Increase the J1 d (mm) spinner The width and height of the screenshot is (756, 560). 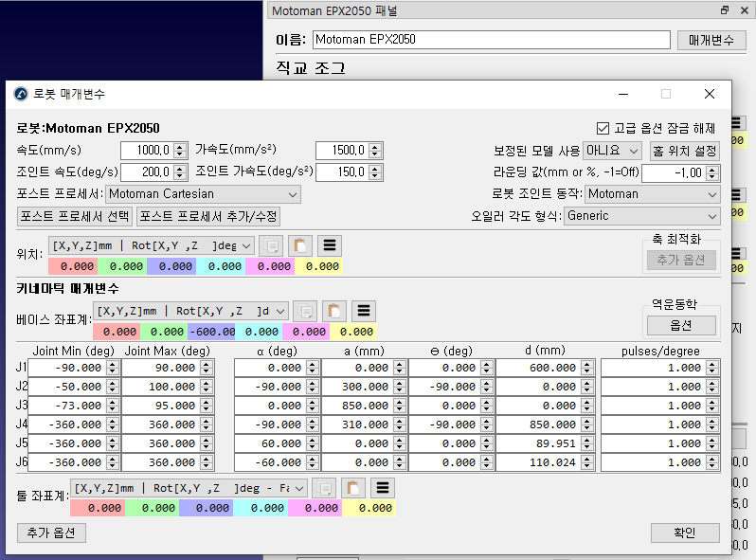tap(586, 364)
